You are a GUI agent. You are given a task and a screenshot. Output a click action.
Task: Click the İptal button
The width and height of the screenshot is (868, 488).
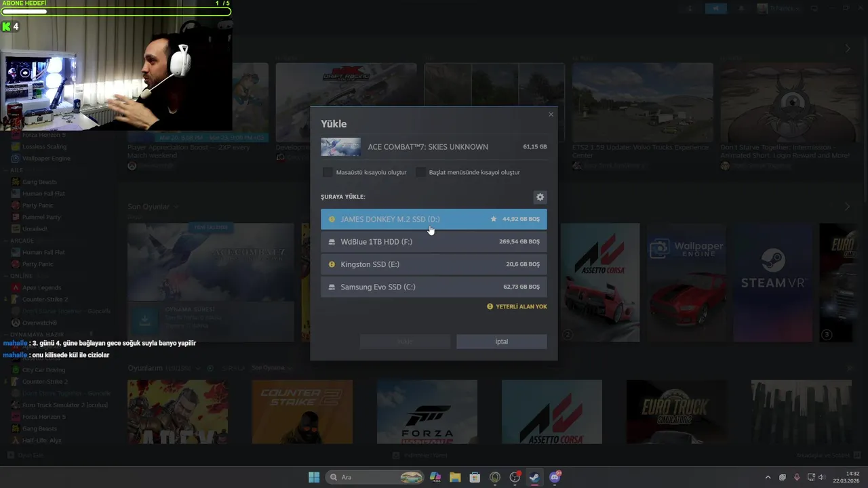502,342
